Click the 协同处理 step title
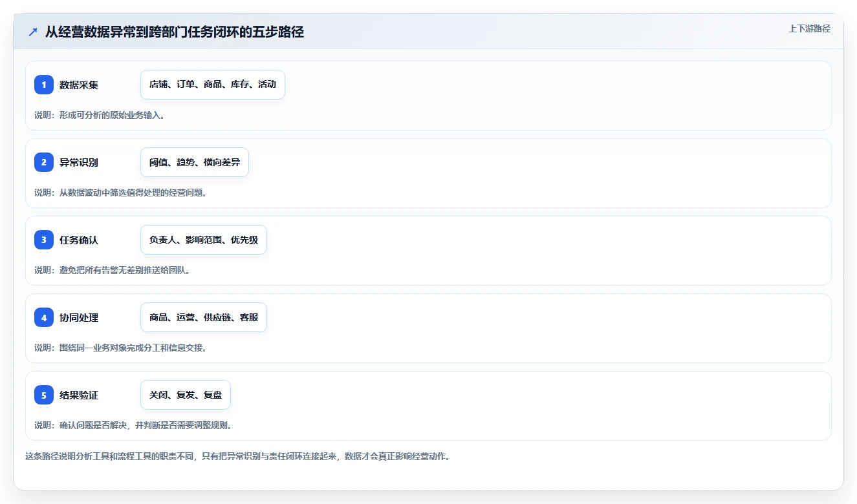 tap(79, 317)
